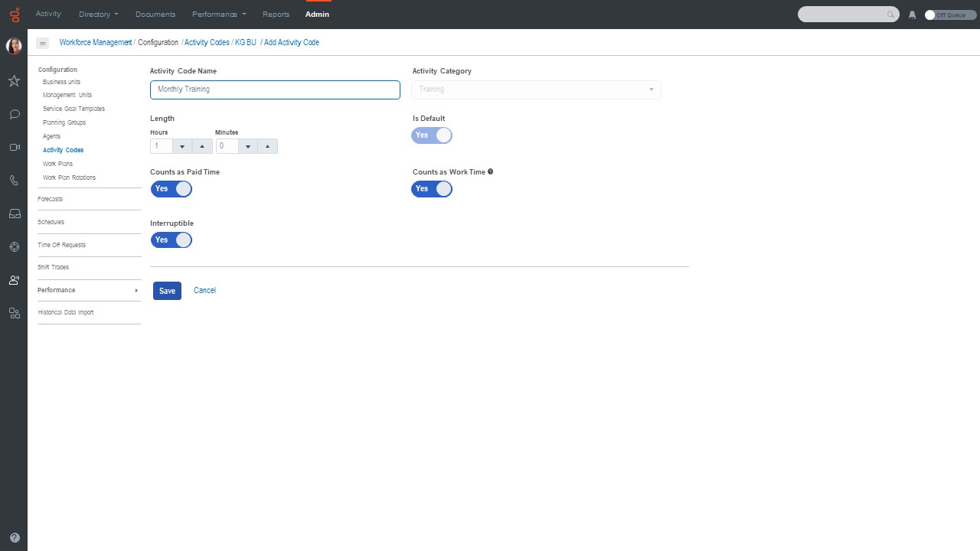Screen dimensions: 980x551
Task: Toggle the Is Default switch
Action: 432,135
